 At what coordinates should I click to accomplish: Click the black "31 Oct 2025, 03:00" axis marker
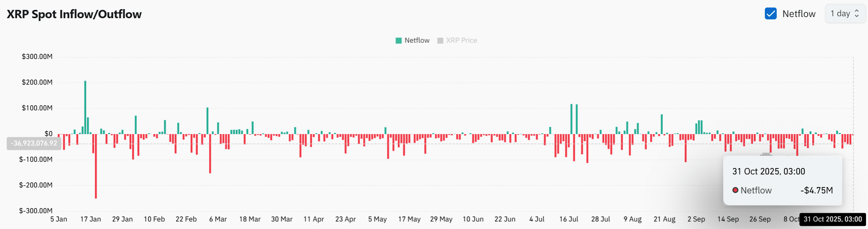[x=832, y=219]
